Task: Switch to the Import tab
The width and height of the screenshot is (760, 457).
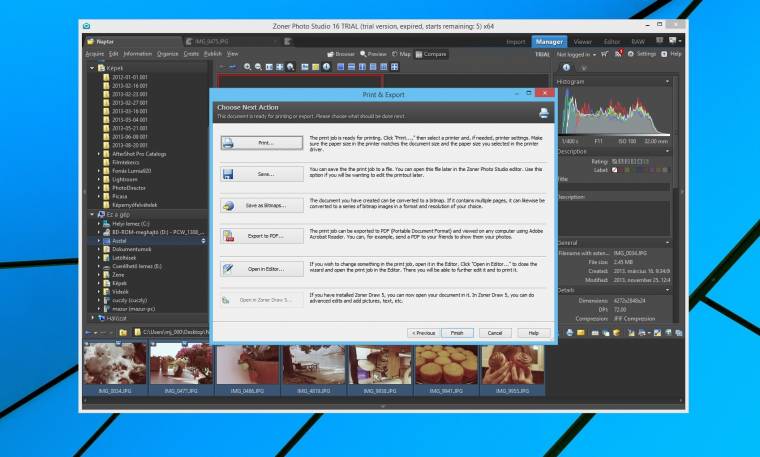Action: point(516,42)
